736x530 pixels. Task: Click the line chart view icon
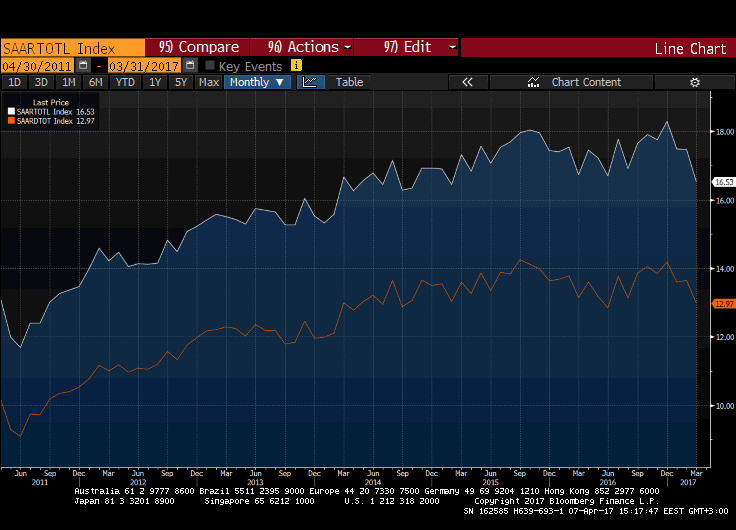point(310,82)
